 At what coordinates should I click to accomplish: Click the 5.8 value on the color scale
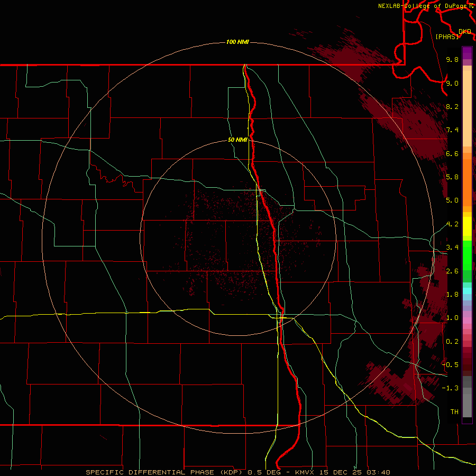pos(452,177)
